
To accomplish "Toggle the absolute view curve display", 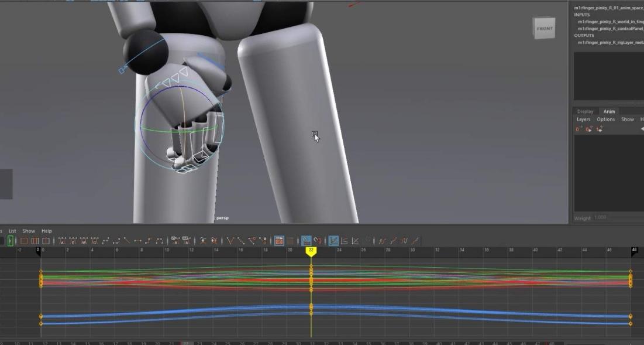I will click(333, 241).
